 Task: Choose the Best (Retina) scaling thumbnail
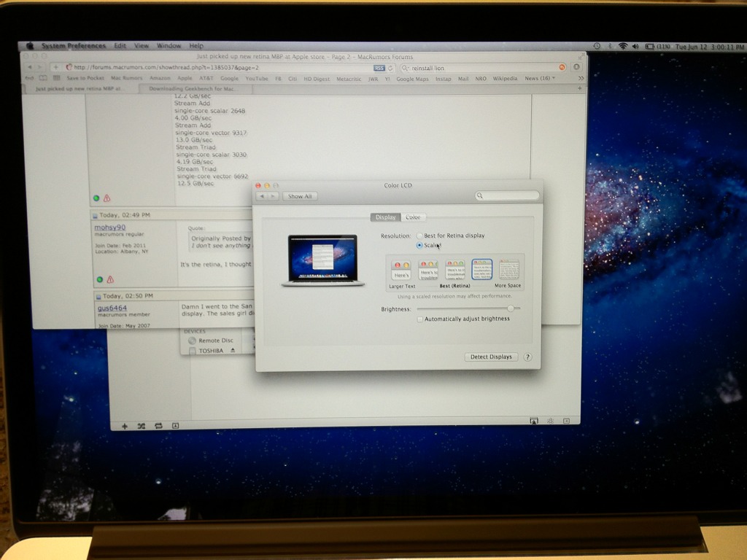click(455, 270)
